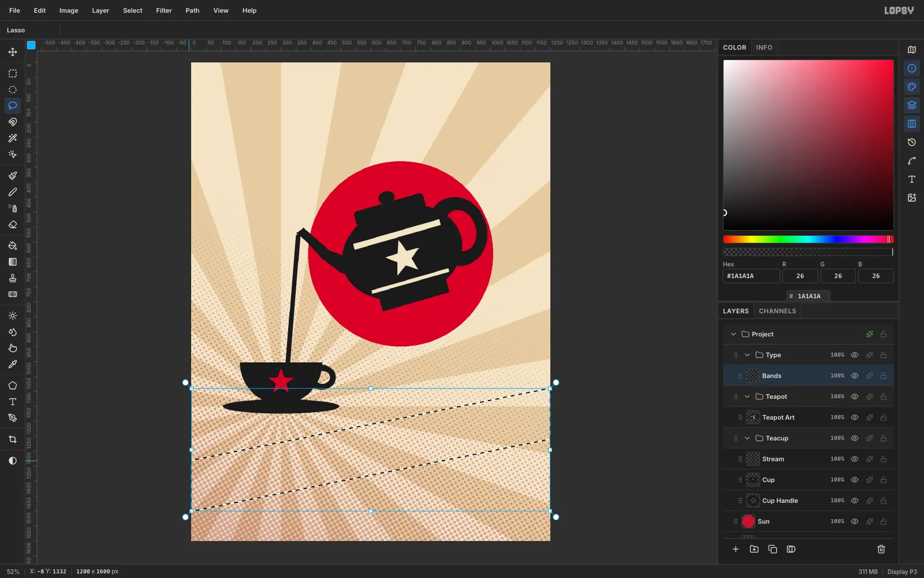Image resolution: width=924 pixels, height=578 pixels.
Task: Hide the Type group
Action: pyautogui.click(x=855, y=355)
